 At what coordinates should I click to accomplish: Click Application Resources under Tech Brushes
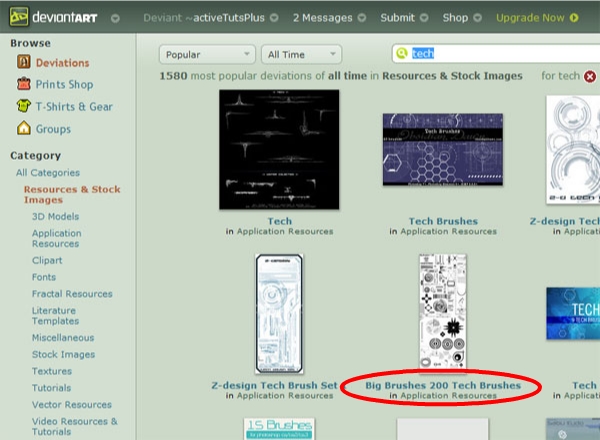tap(448, 231)
